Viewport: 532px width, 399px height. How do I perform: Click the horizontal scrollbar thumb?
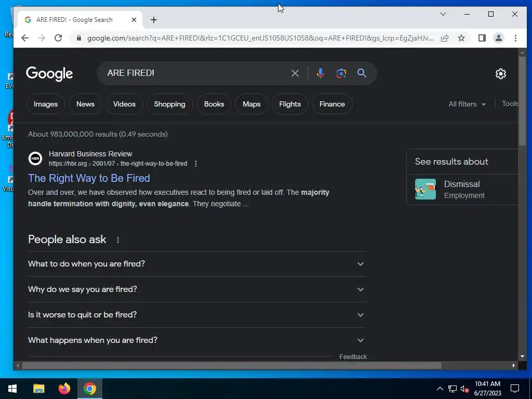[232, 366]
